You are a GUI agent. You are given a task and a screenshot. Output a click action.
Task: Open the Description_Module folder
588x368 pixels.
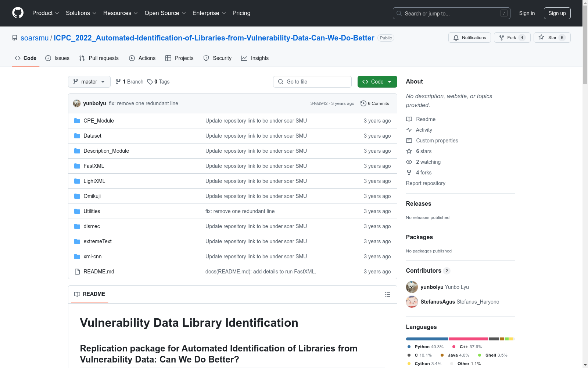point(106,151)
